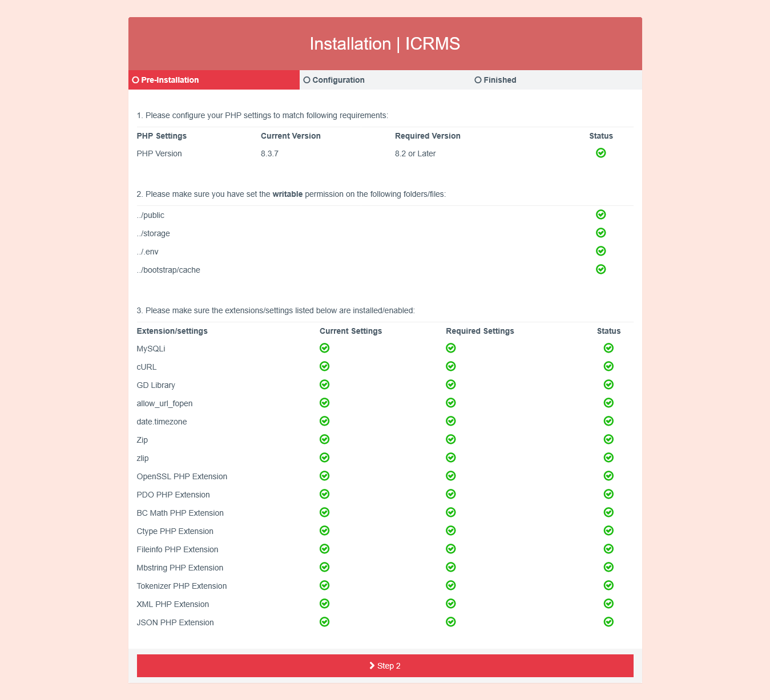Select the Configuration step radio circle
The image size is (770, 700).
307,80
